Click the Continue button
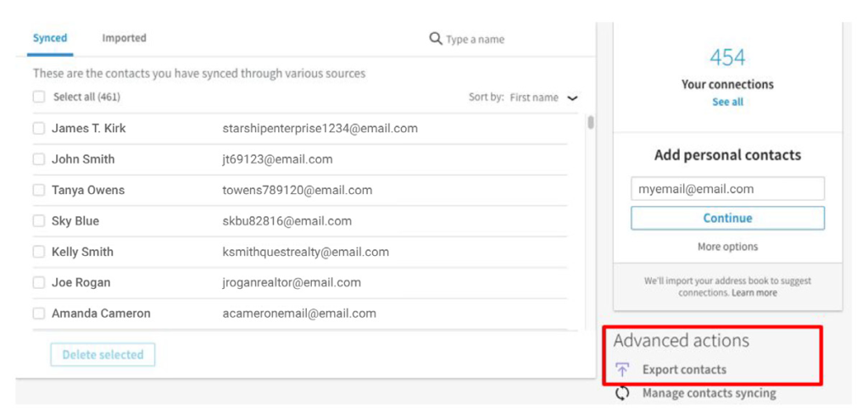868x416 pixels. [x=727, y=218]
